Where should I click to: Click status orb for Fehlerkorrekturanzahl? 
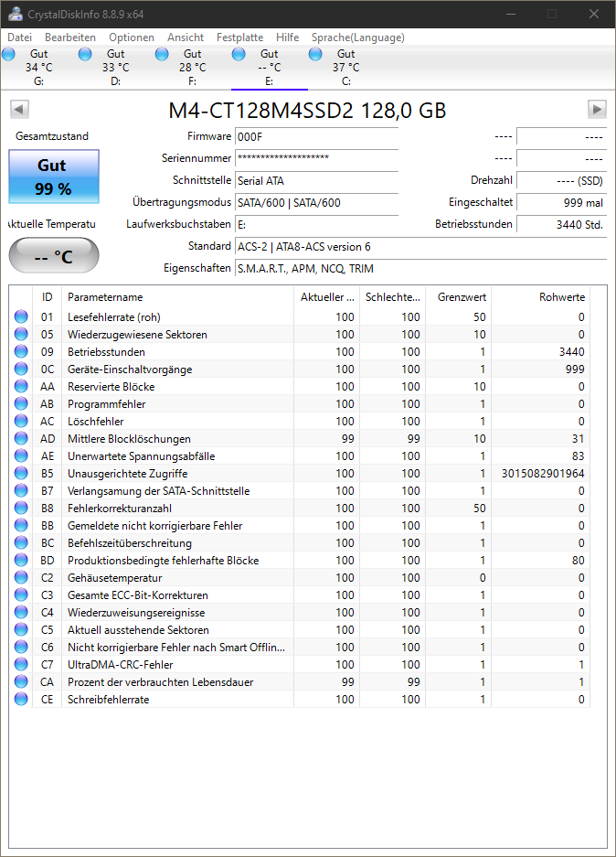[21, 508]
